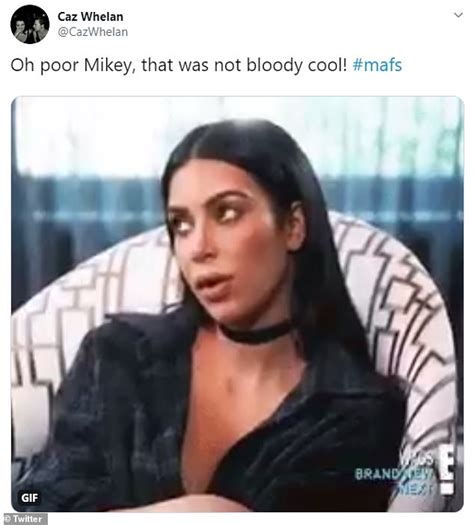Screen dimensions: 474x525
Task: Click the 'BRAND NEW NEXT' overlay text
Action: coord(396,474)
